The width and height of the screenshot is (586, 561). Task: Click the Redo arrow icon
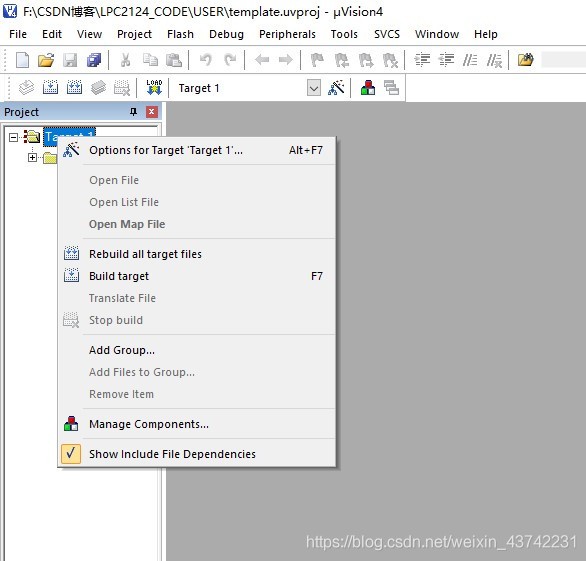tap(230, 60)
